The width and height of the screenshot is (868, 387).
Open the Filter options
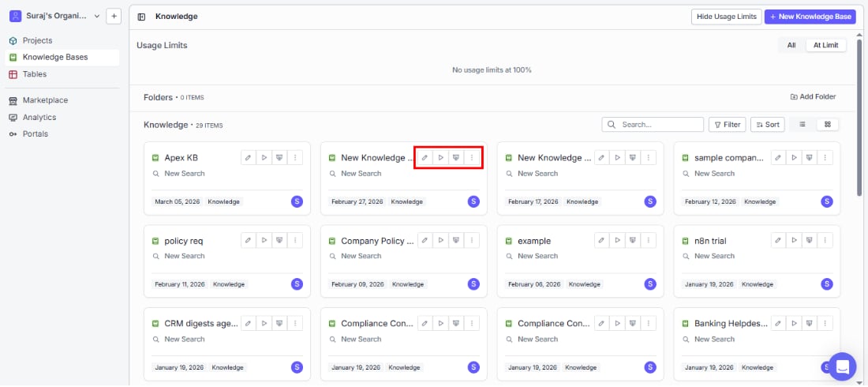(x=728, y=125)
